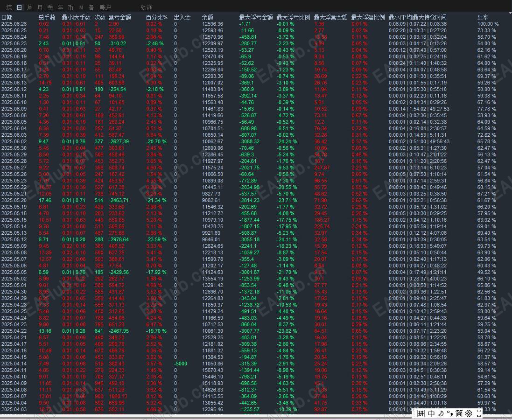Click the 77.78 % win rate cell
Viewport: 512px width, 420px height.
click(x=486, y=109)
